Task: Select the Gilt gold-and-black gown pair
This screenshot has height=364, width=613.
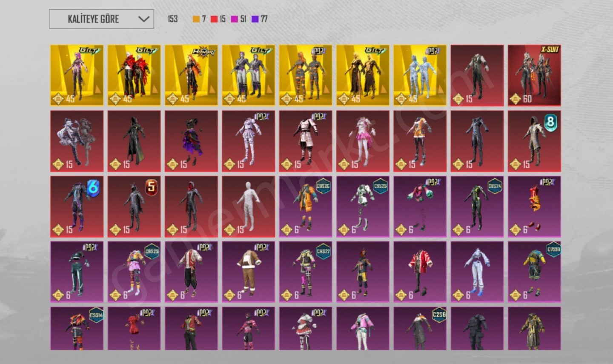Action: 363,75
